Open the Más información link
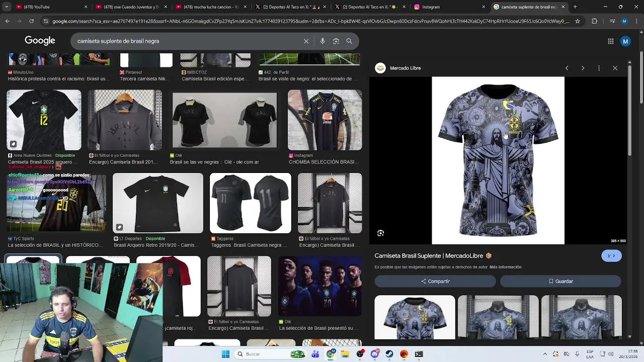644x362 pixels. [x=505, y=267]
